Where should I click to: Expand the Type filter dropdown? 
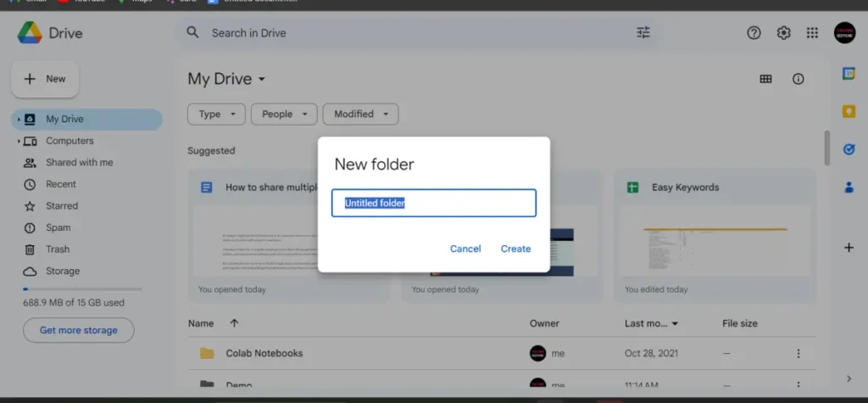[x=216, y=115]
